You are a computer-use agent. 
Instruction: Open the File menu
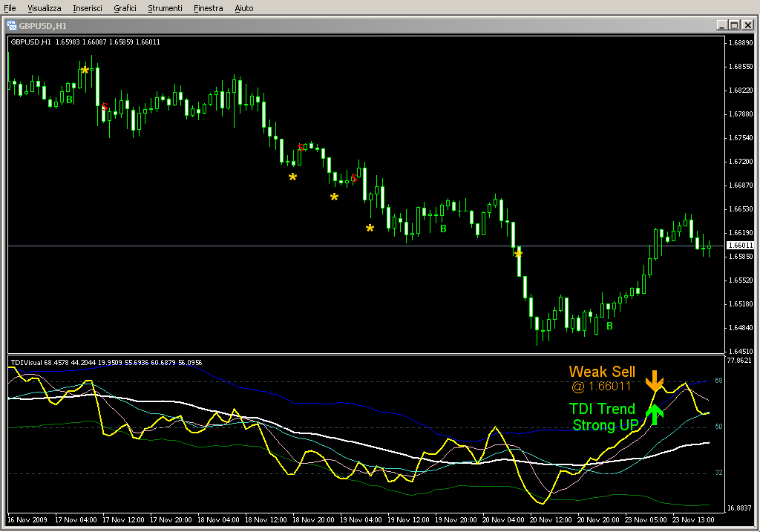[10, 8]
